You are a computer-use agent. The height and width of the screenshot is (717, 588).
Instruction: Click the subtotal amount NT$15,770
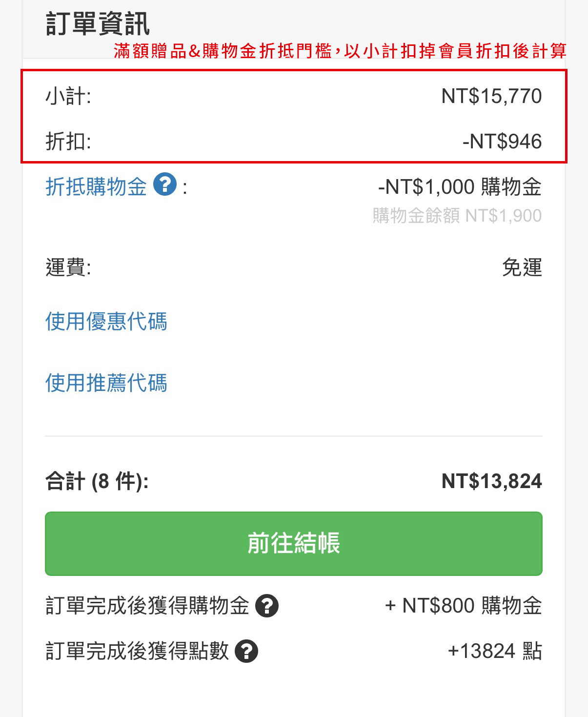click(491, 96)
